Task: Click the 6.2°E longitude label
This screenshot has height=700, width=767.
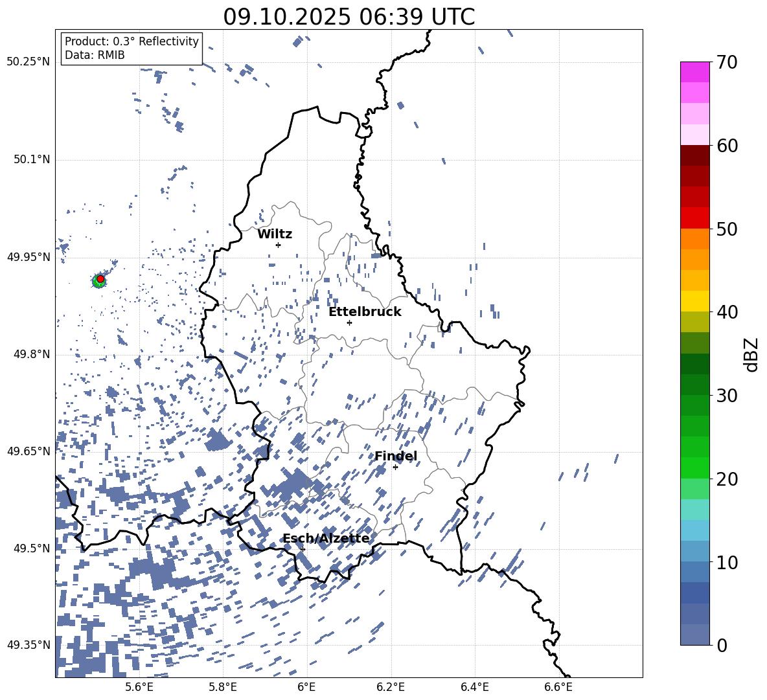Action: [x=391, y=687]
